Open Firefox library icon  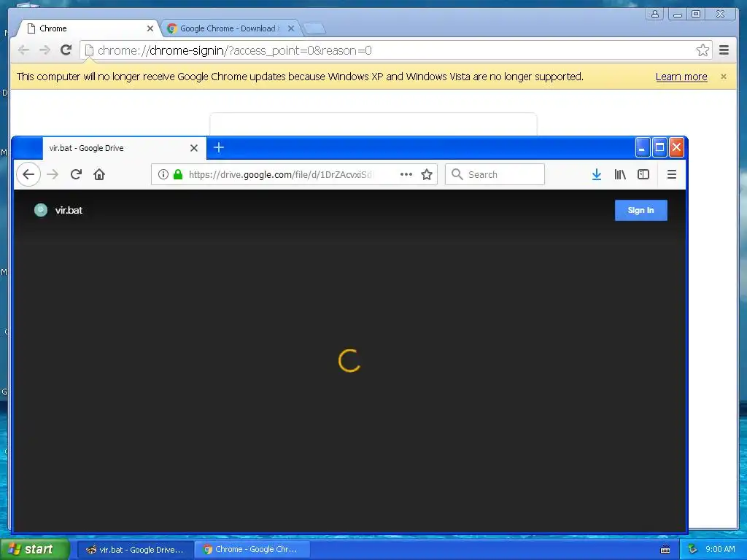(x=620, y=175)
